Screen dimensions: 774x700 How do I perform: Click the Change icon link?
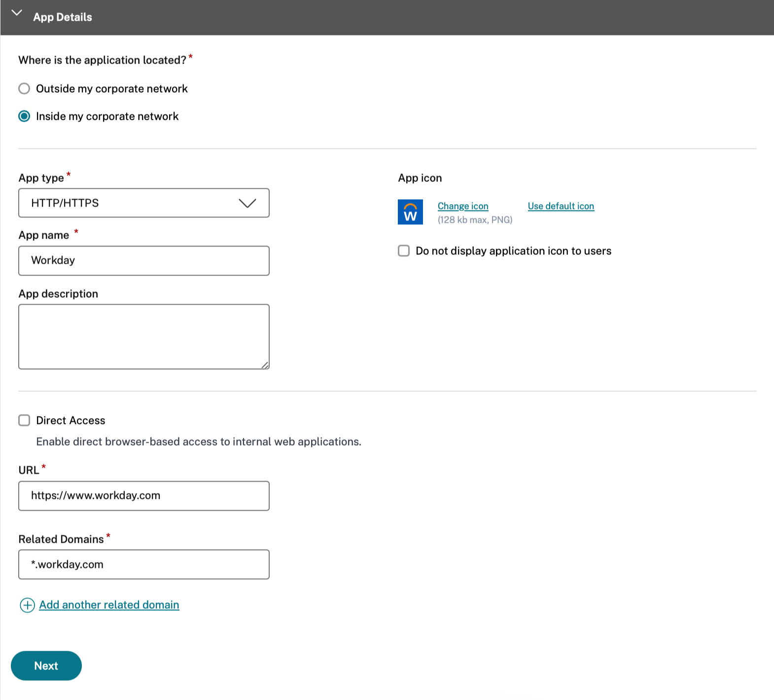point(463,206)
